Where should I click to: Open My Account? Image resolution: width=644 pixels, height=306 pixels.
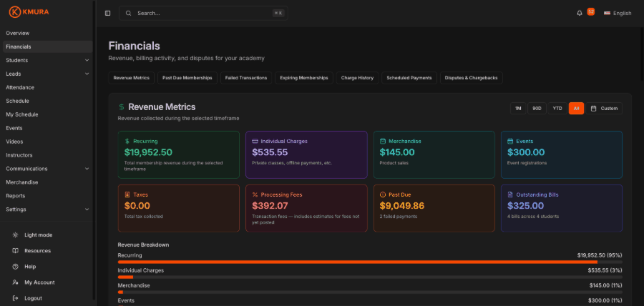[39, 282]
